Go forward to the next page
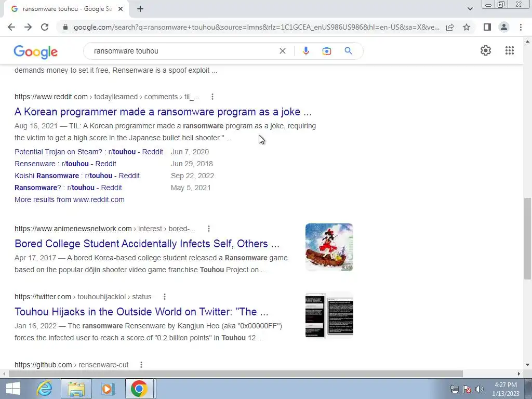532x399 pixels. [28, 27]
